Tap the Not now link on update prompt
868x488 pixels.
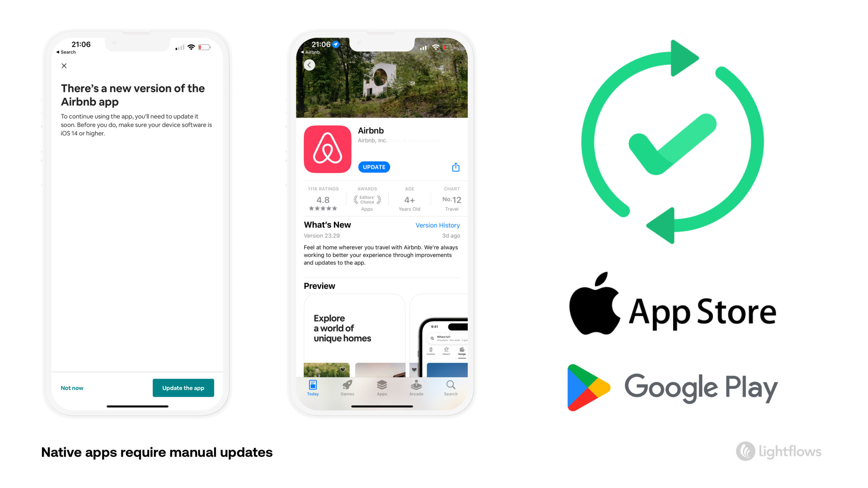[x=71, y=388]
